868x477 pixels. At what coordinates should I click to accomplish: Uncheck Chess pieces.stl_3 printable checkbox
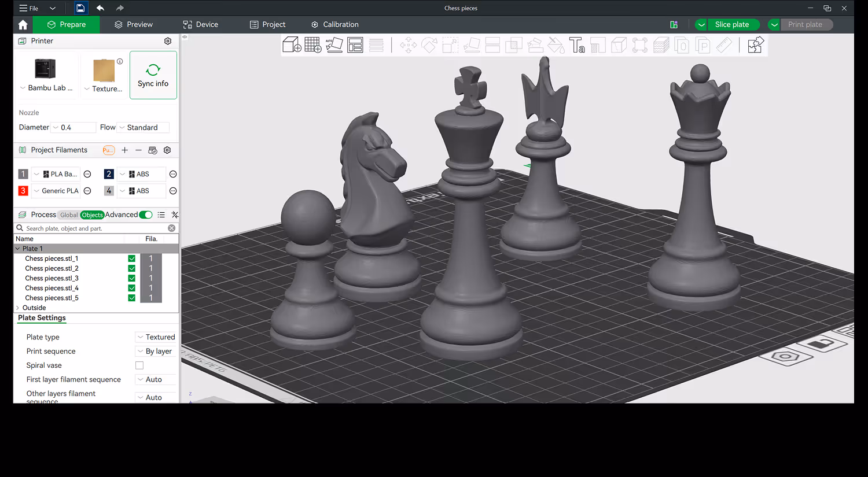point(132,278)
